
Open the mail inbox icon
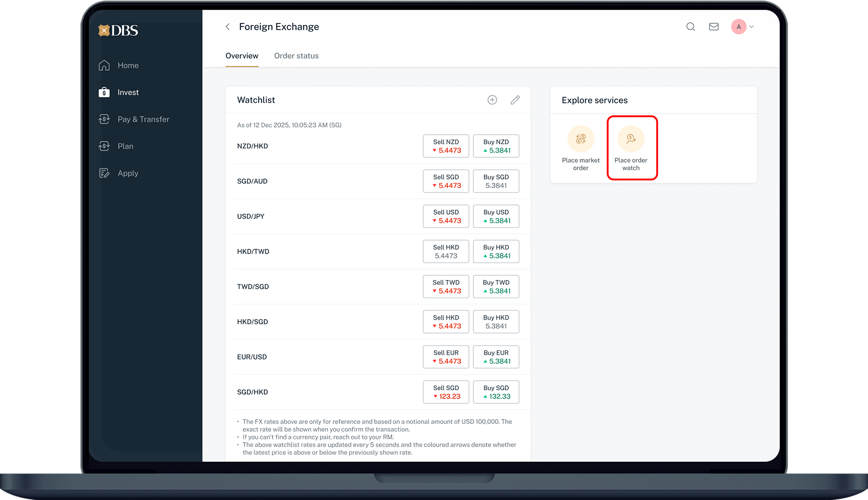[x=713, y=27]
